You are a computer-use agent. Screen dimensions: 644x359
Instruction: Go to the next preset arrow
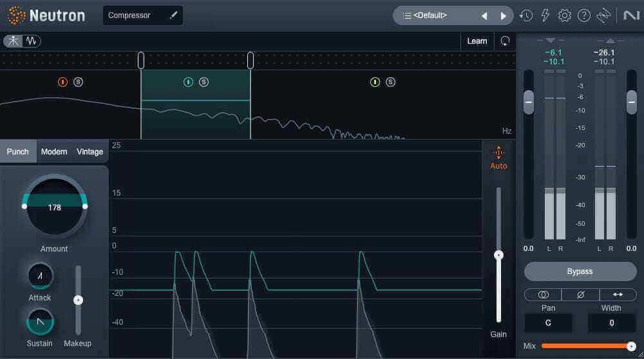coord(503,16)
